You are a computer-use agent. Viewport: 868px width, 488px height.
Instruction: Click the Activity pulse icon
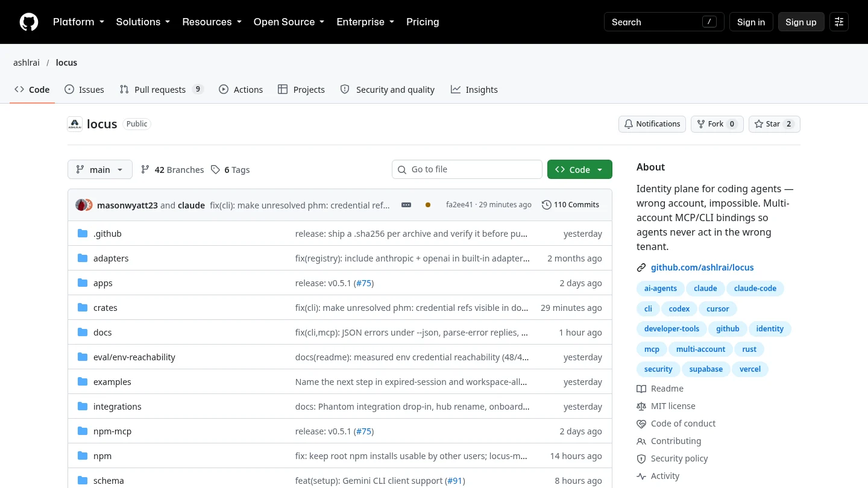point(641,476)
